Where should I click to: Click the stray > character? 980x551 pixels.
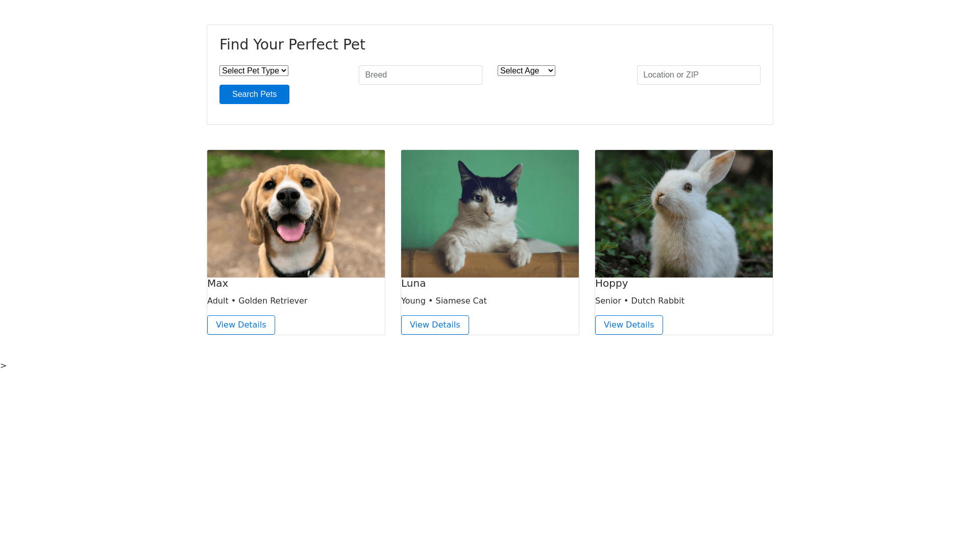tap(4, 366)
